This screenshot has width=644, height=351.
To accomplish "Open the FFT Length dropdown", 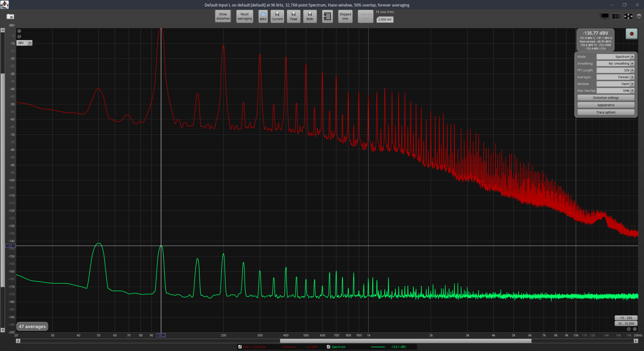I will (x=615, y=70).
